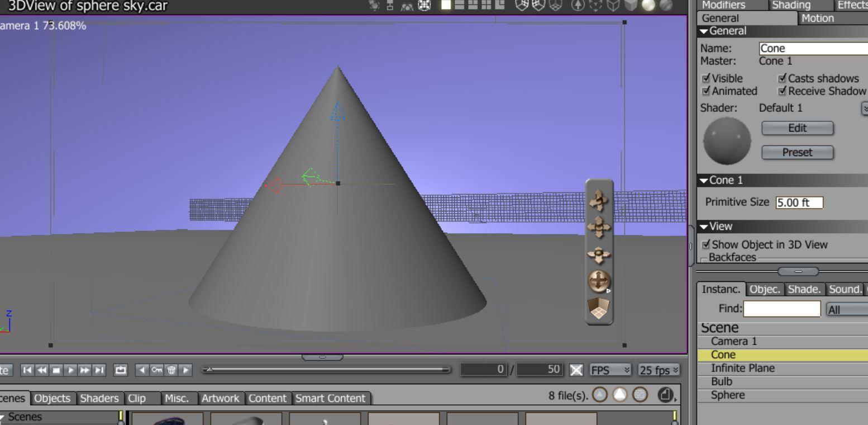Screen dimensions: 868x425
Task: Open the FPS time format dropdown
Action: coord(611,370)
